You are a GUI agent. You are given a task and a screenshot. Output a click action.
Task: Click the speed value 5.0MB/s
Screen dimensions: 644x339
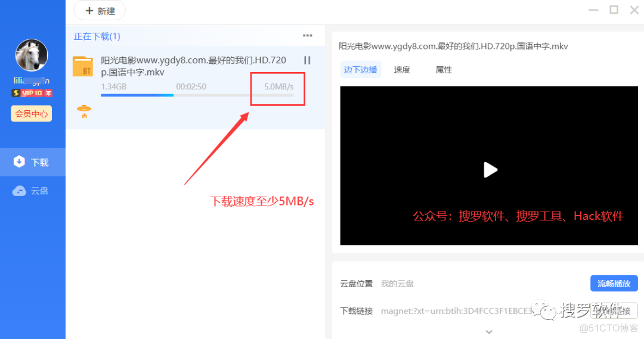pos(279,86)
